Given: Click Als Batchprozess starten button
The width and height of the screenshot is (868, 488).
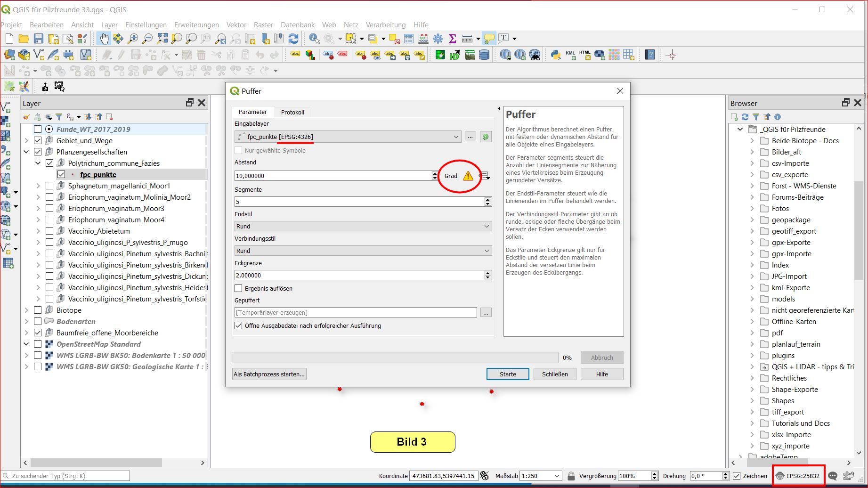Looking at the screenshot, I should (x=269, y=374).
